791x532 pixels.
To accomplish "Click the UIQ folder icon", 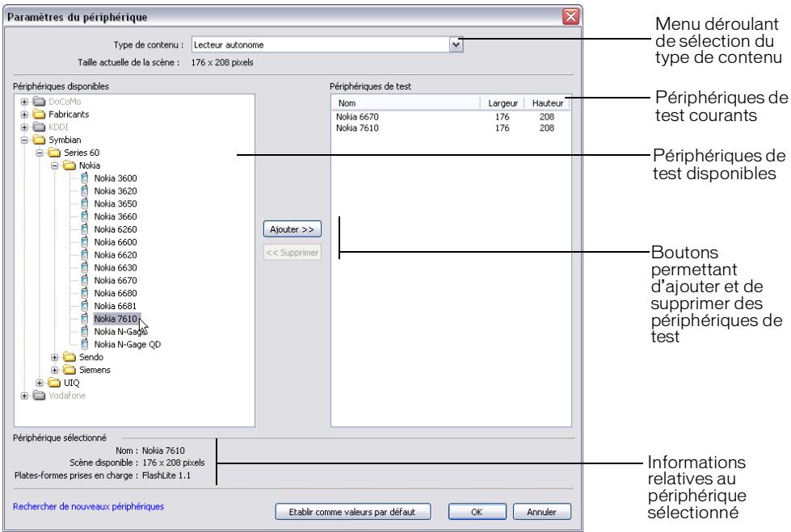I will point(54,383).
